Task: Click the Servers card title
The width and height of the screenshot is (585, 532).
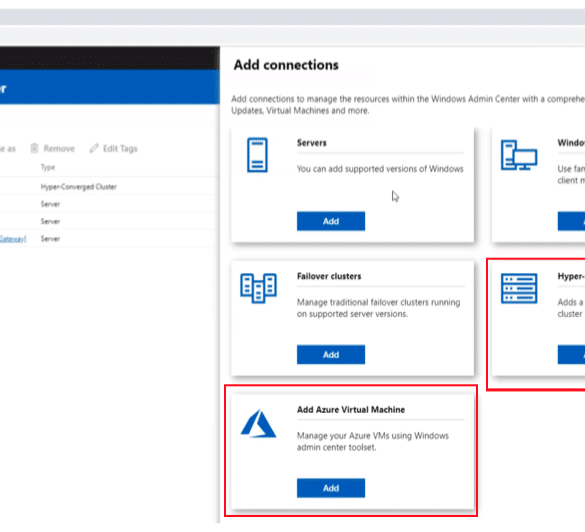Action: (312, 143)
